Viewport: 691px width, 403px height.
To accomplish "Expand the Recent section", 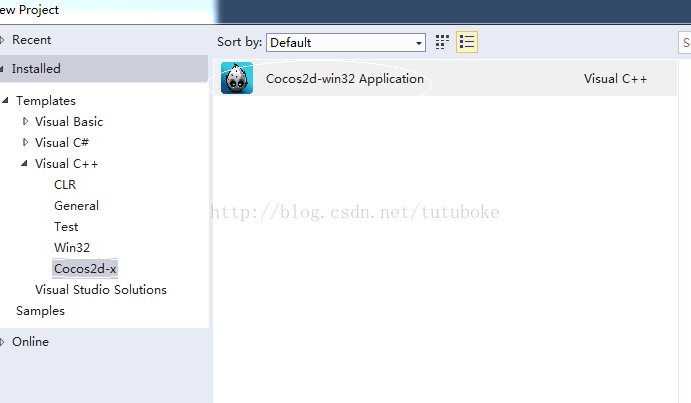I will pyautogui.click(x=2, y=40).
